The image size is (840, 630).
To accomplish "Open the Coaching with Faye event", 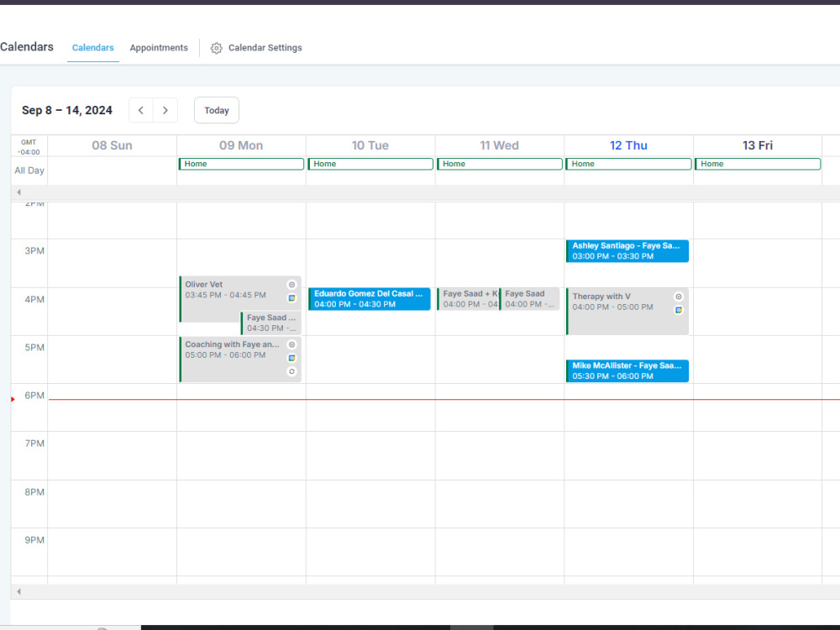I will point(240,359).
